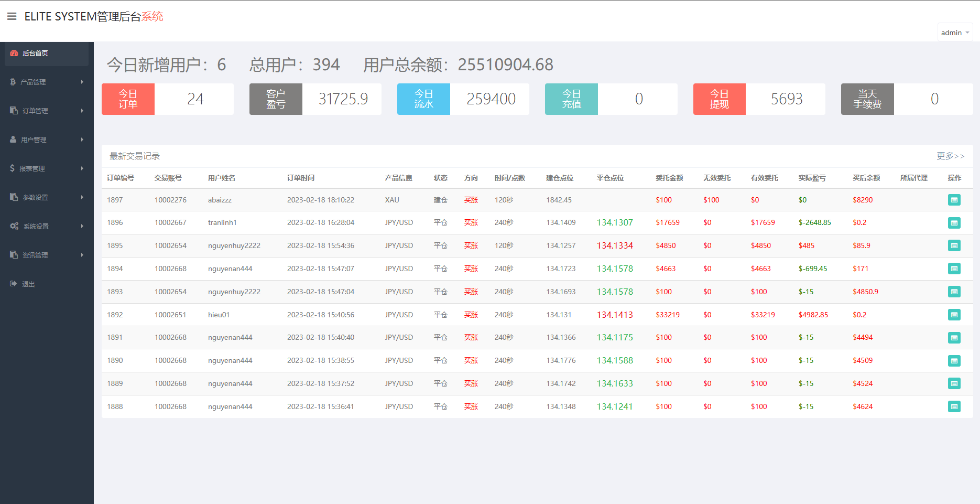Click the orders icon next to 订单管理

click(x=13, y=111)
